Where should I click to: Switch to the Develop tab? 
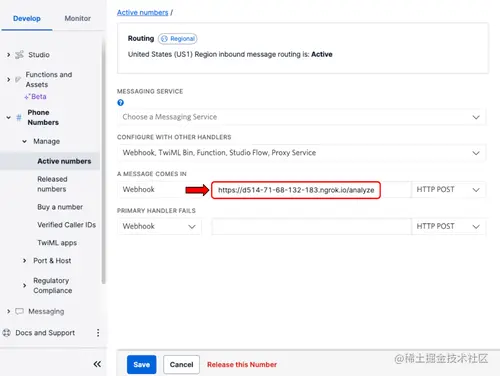(x=27, y=18)
